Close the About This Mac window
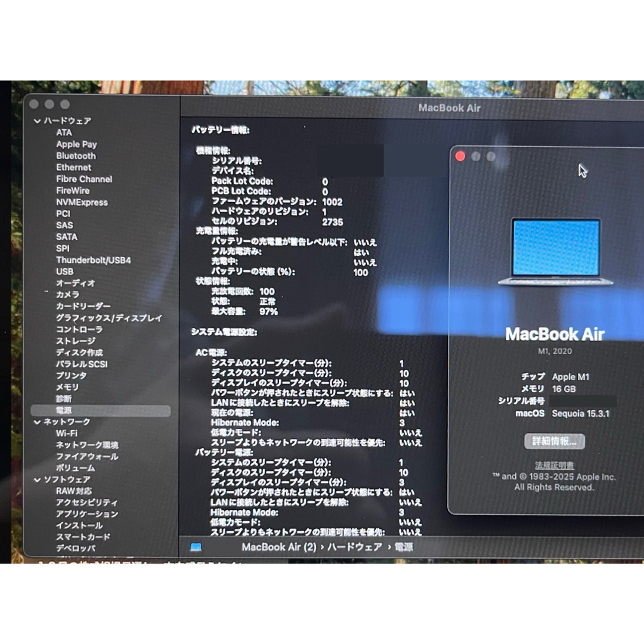Viewport: 644px width, 644px height. click(460, 156)
